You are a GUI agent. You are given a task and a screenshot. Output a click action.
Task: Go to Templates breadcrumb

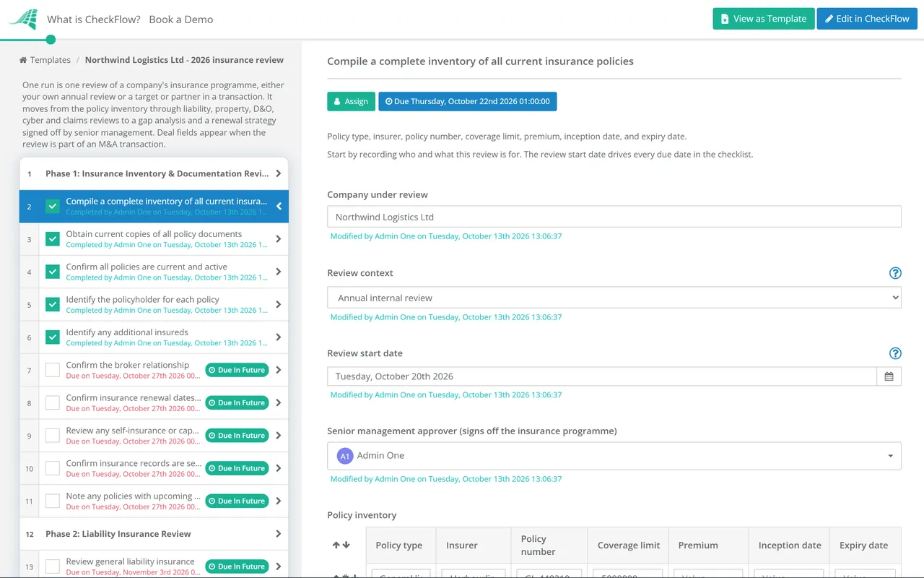click(51, 60)
